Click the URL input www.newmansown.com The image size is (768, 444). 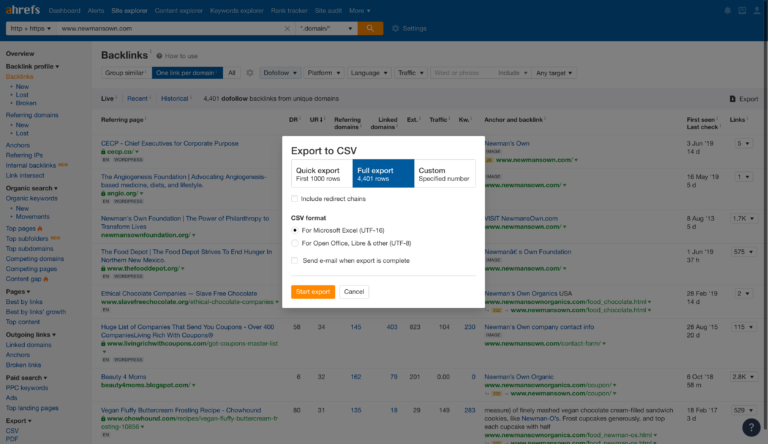(x=169, y=28)
